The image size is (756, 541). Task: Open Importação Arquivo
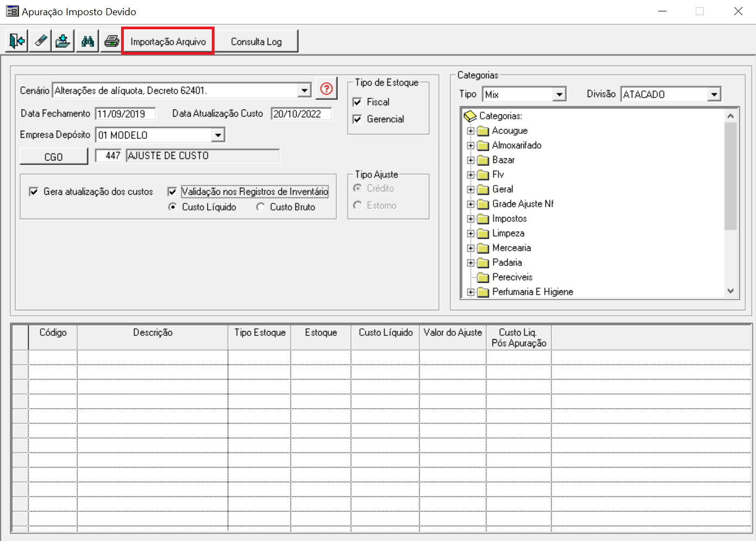point(168,41)
